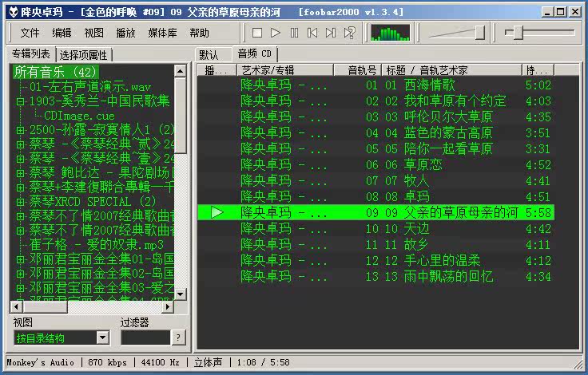The height and width of the screenshot is (375, 588).
Task: Sort by the 音轨号 column header
Action: click(x=357, y=70)
